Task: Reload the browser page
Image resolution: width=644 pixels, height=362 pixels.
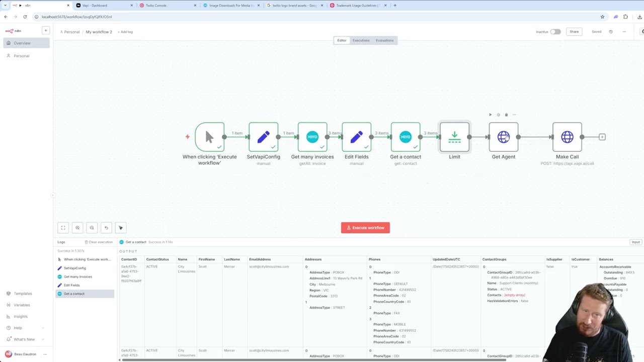Action: point(25,17)
